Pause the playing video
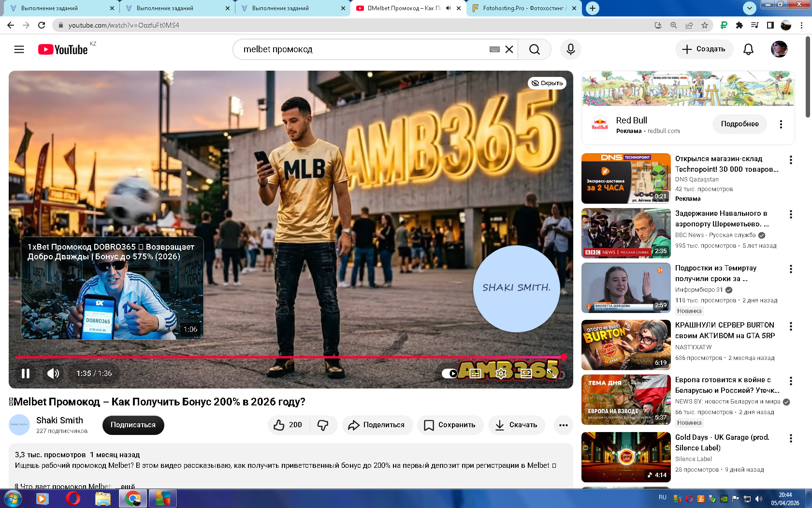The width and height of the screenshot is (812, 508). point(26,374)
